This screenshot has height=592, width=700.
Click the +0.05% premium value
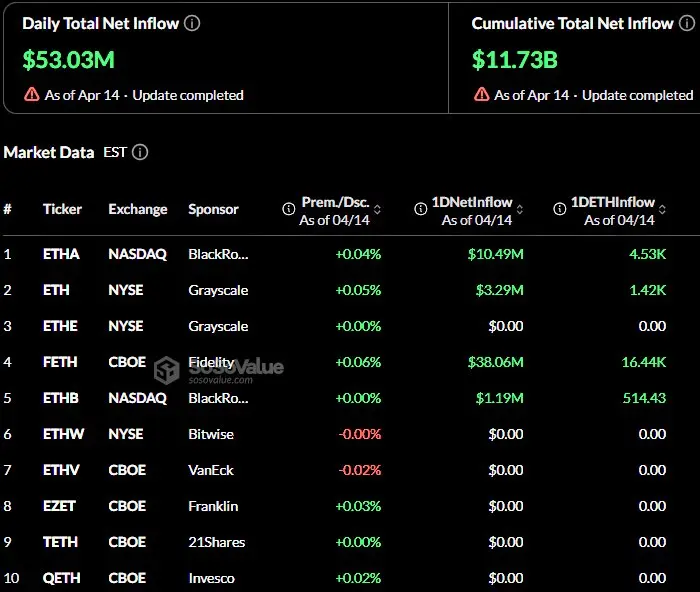pos(358,290)
